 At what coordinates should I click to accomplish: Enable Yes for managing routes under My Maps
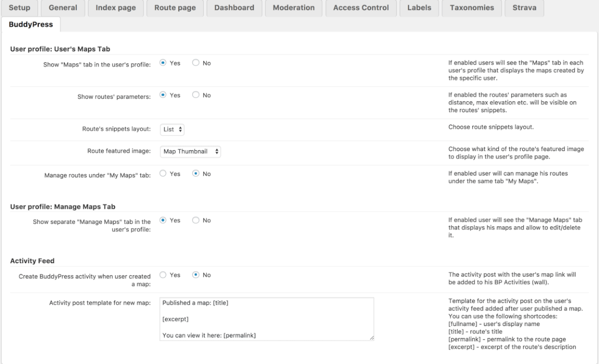[x=163, y=174]
